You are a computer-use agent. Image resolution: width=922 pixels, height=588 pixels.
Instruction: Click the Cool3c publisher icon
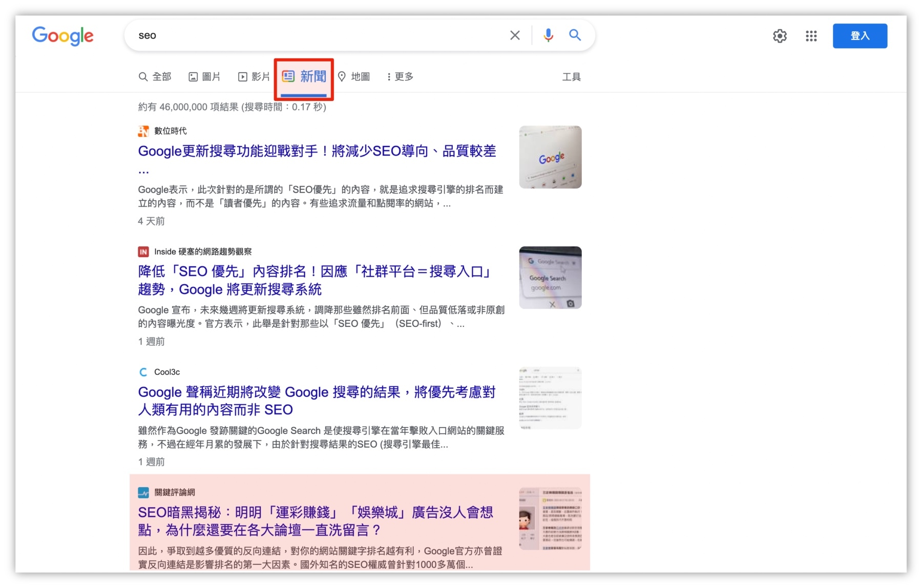[x=143, y=372]
